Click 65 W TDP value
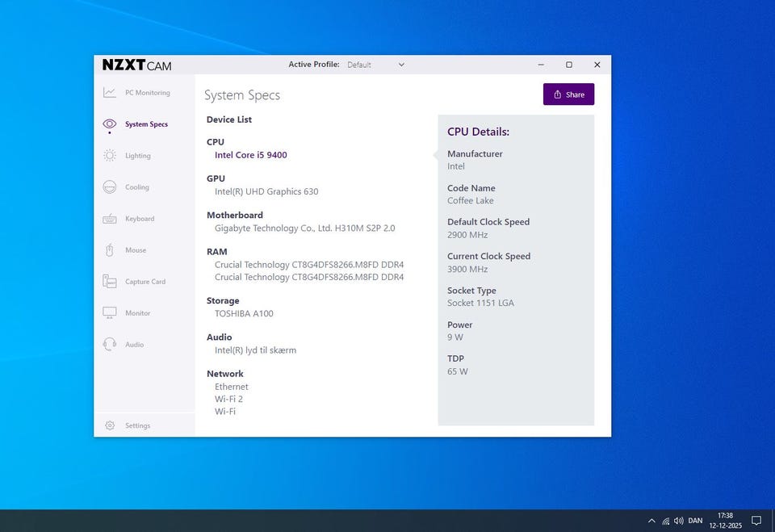Viewport: 775px width, 532px height. click(x=457, y=371)
